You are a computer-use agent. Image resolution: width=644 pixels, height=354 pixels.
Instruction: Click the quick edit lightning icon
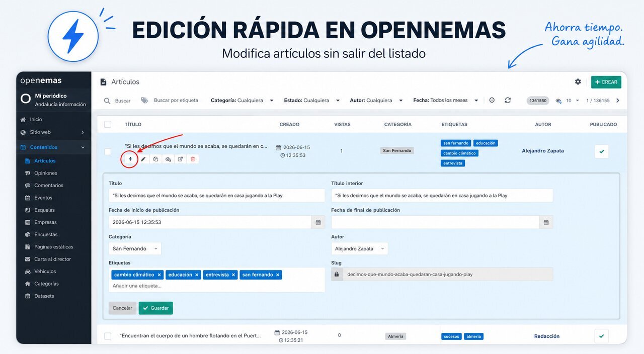[x=130, y=159]
